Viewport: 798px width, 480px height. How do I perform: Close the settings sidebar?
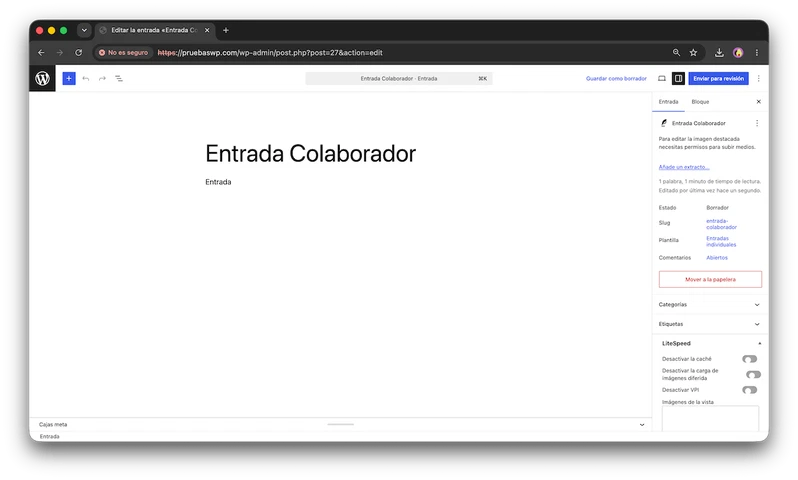point(758,102)
